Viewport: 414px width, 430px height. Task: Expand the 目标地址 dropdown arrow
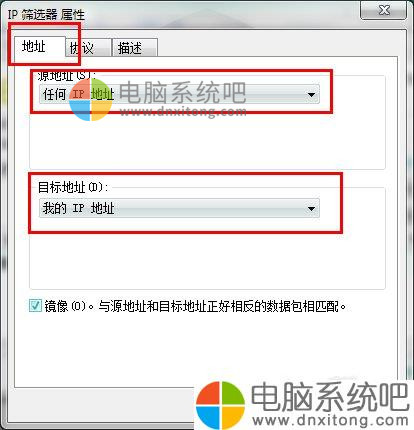311,209
